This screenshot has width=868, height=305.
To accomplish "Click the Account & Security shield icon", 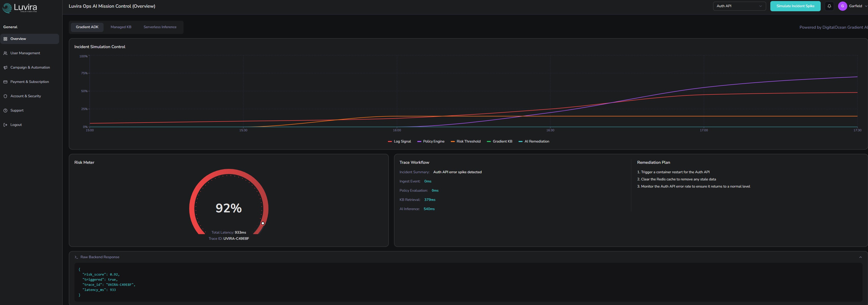I will (5, 96).
